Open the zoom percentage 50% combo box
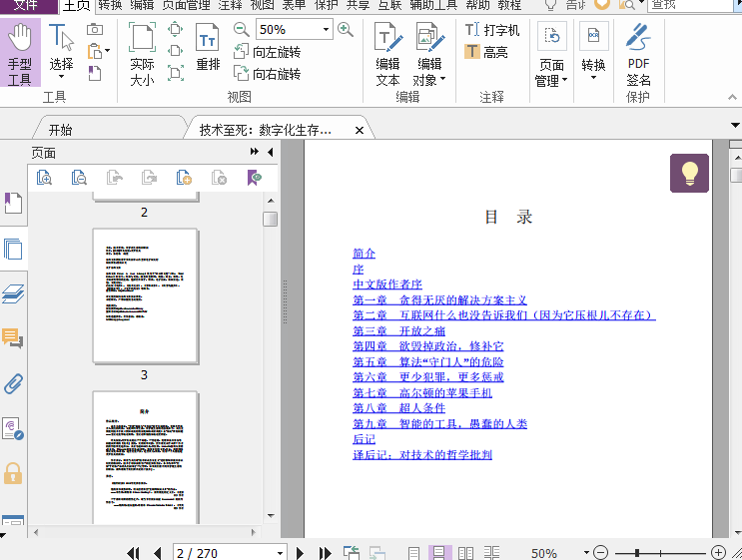The image size is (742, 560). click(294, 29)
